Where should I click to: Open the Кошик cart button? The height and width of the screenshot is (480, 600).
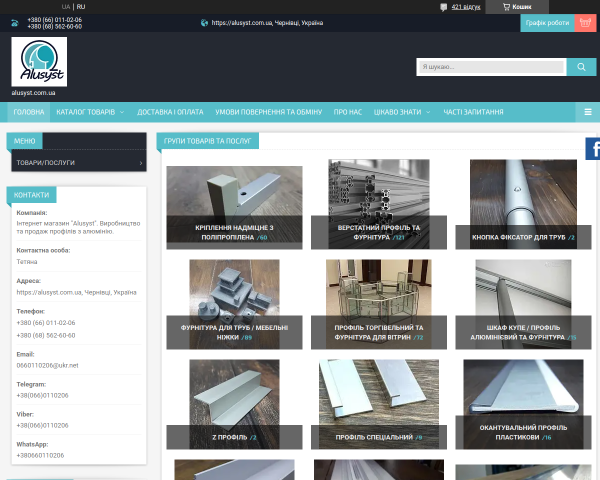click(x=517, y=7)
